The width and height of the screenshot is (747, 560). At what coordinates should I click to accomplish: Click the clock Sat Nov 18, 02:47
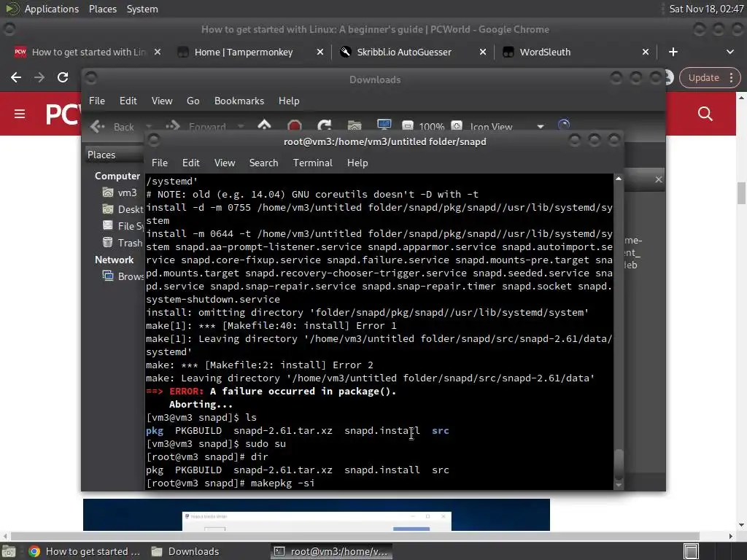pyautogui.click(x=706, y=9)
